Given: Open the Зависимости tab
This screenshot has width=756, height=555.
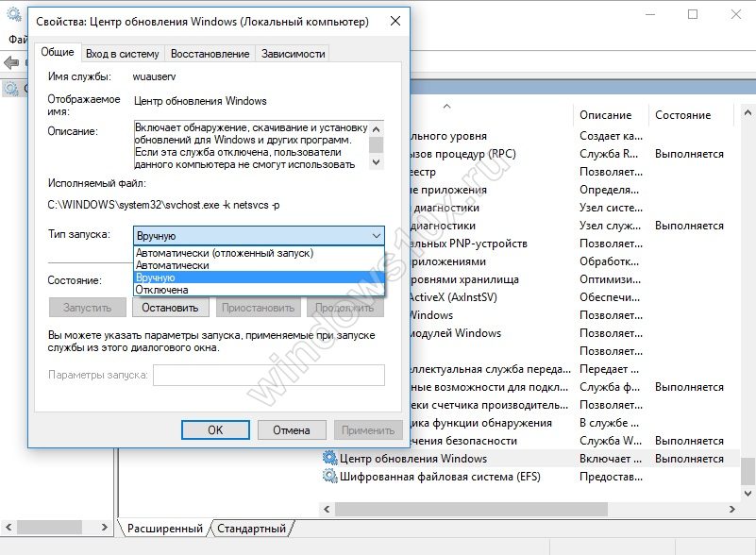Looking at the screenshot, I should pyautogui.click(x=294, y=54).
